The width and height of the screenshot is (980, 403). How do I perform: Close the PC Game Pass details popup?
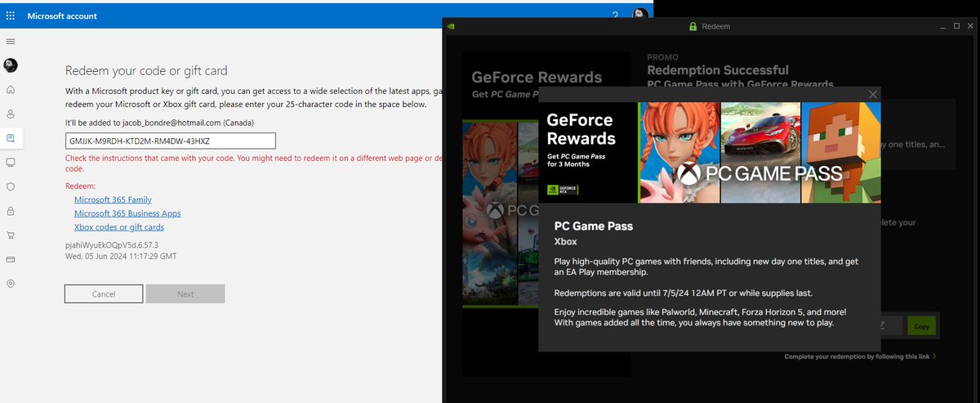(873, 95)
